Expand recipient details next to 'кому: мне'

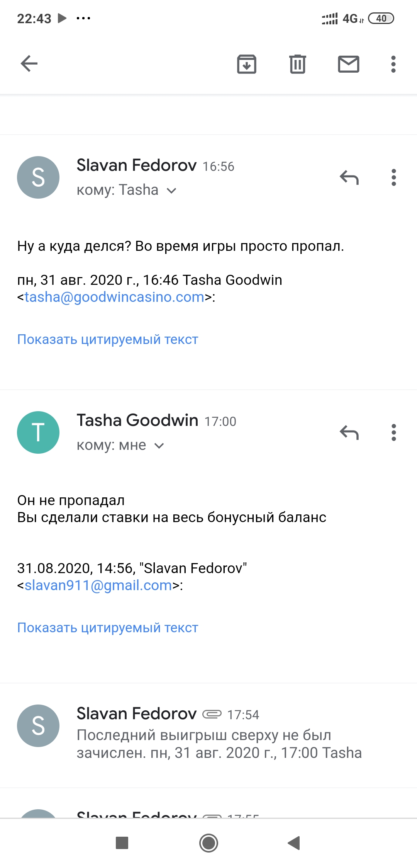point(159,446)
